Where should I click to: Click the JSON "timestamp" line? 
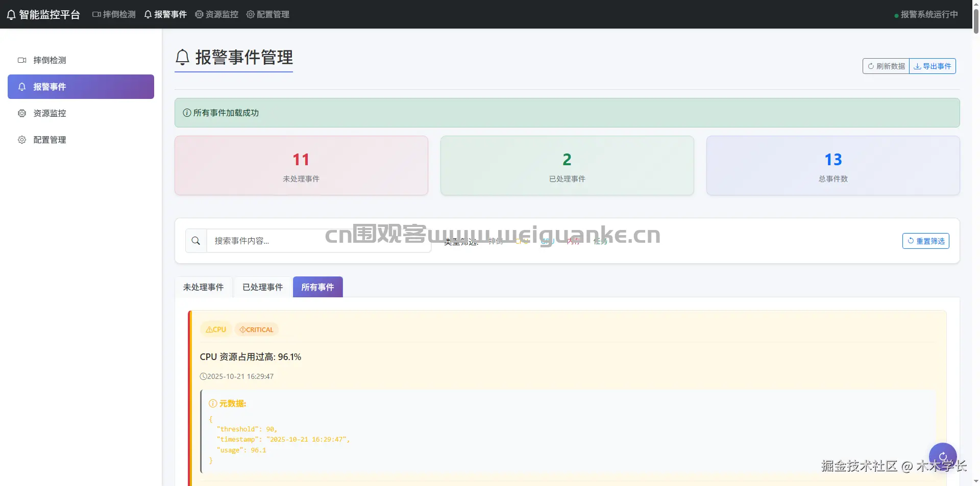283,440
